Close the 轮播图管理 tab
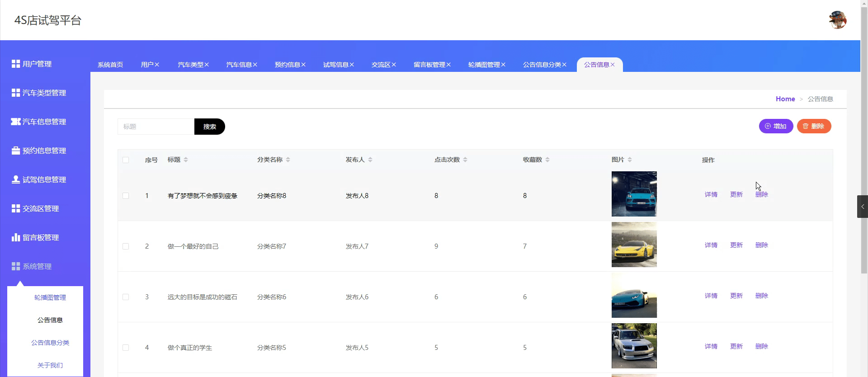The width and height of the screenshot is (868, 377). [503, 65]
